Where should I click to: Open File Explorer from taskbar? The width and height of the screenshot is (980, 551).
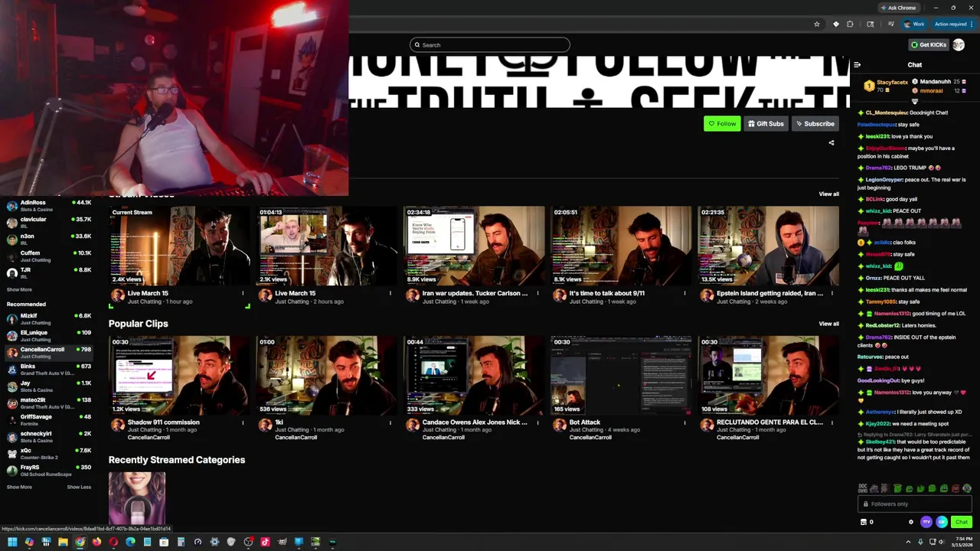coord(63,542)
